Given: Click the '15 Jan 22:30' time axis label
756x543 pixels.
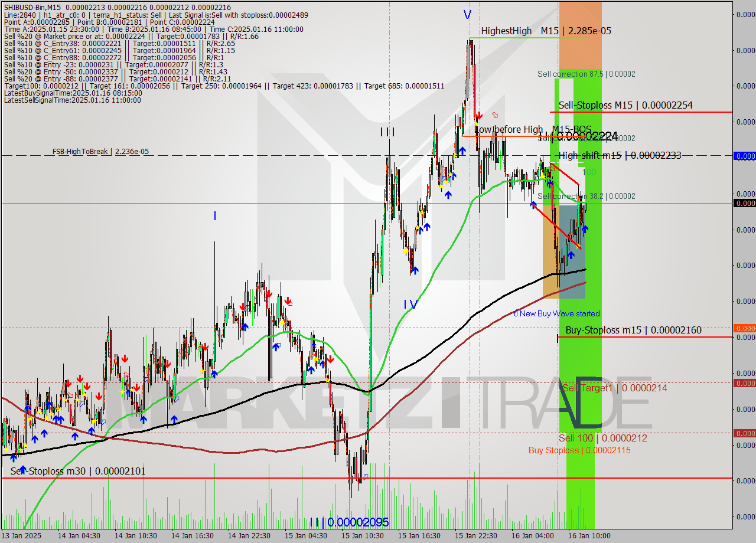Looking at the screenshot, I should (x=476, y=536).
